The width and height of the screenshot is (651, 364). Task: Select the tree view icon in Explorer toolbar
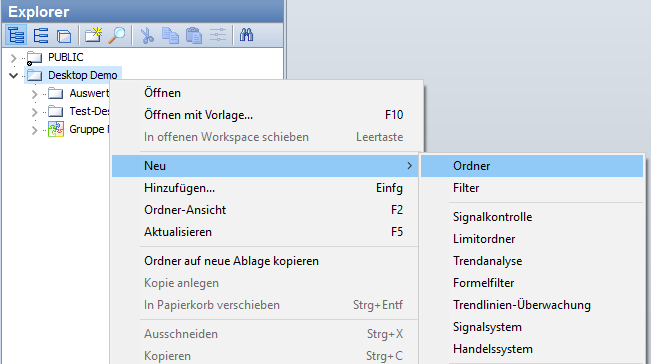tap(16, 35)
